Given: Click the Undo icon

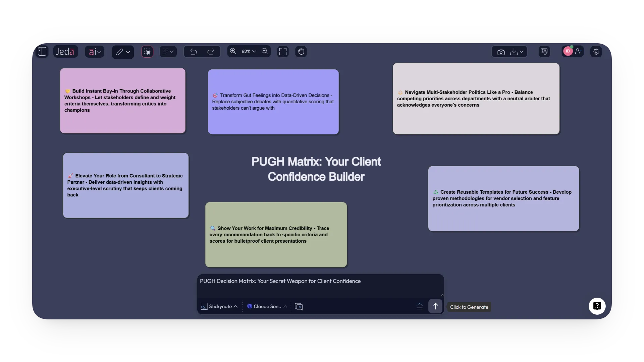Looking at the screenshot, I should tap(193, 51).
